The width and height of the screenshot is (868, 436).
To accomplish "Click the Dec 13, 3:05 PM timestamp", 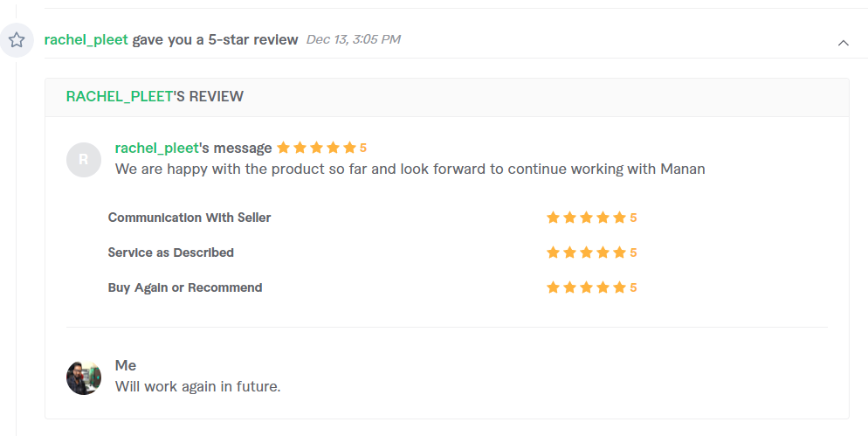I will pos(353,39).
